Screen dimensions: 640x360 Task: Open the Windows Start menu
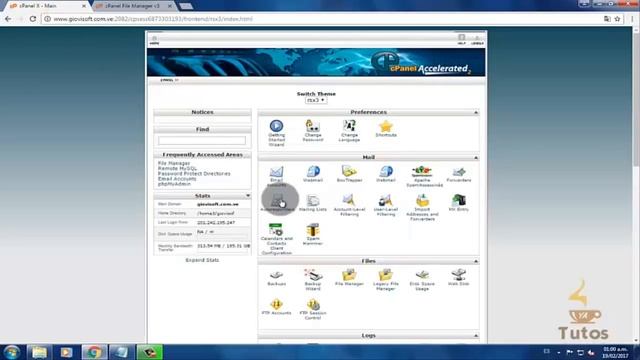[11, 352]
